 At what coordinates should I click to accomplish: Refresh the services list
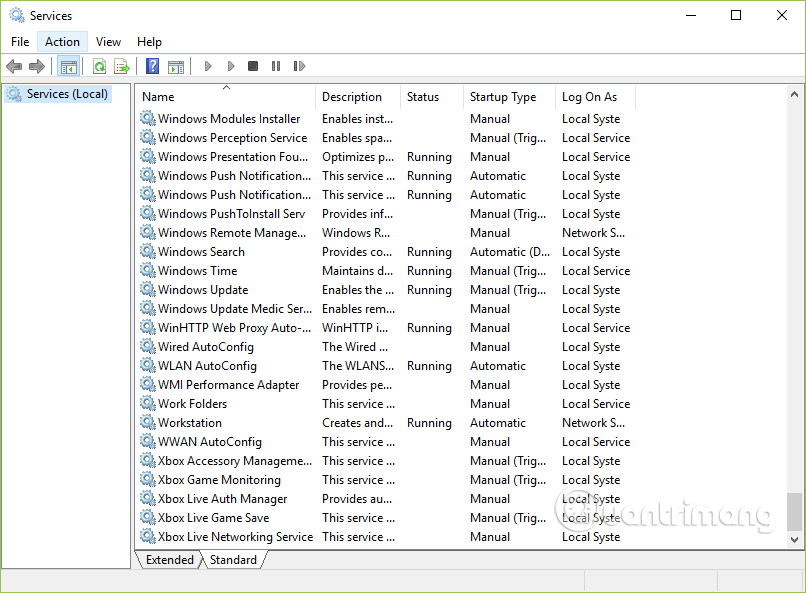point(100,66)
